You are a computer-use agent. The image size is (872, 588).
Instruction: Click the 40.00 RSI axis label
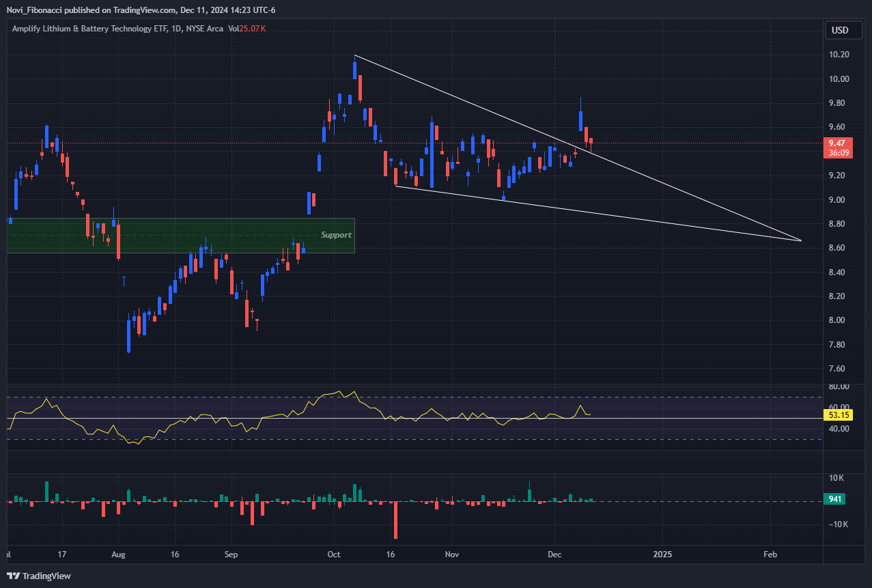(x=839, y=429)
